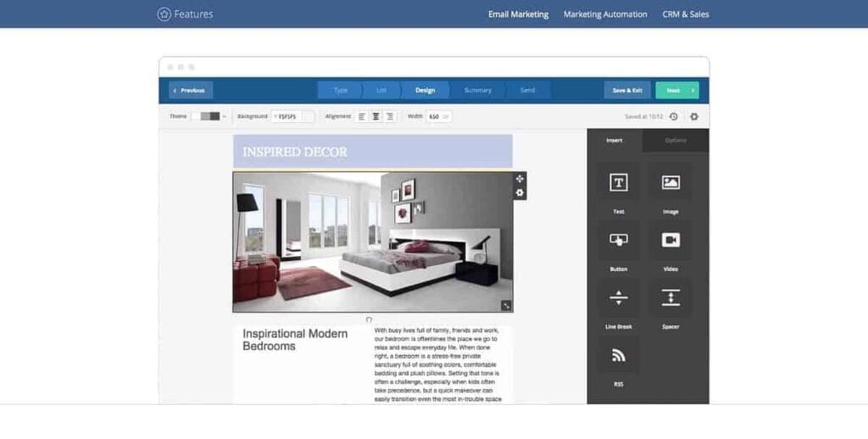Add a Line Break element

pos(619,297)
